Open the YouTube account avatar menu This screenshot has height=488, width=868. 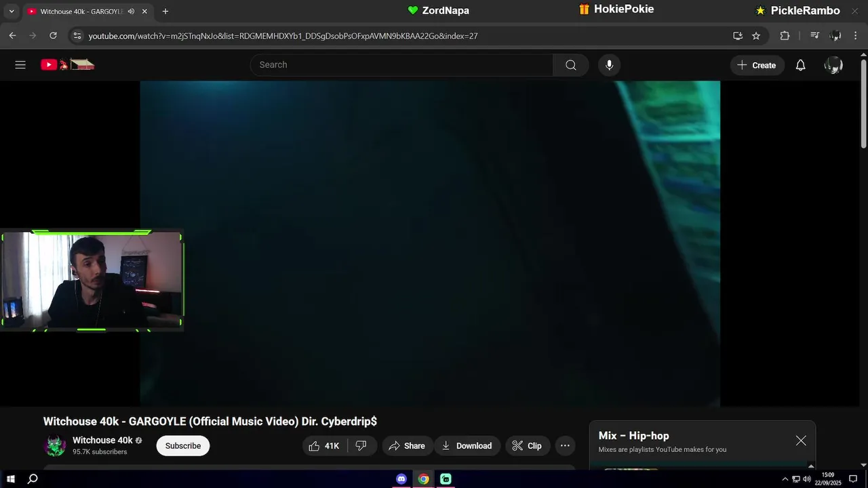[833, 65]
